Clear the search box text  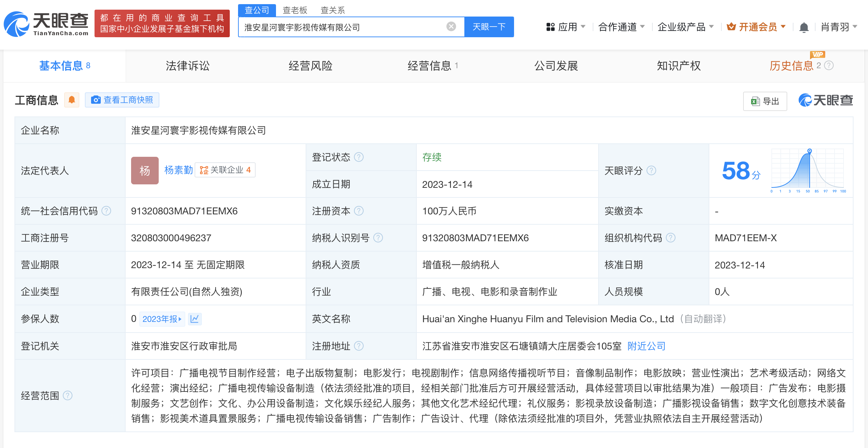click(x=451, y=27)
